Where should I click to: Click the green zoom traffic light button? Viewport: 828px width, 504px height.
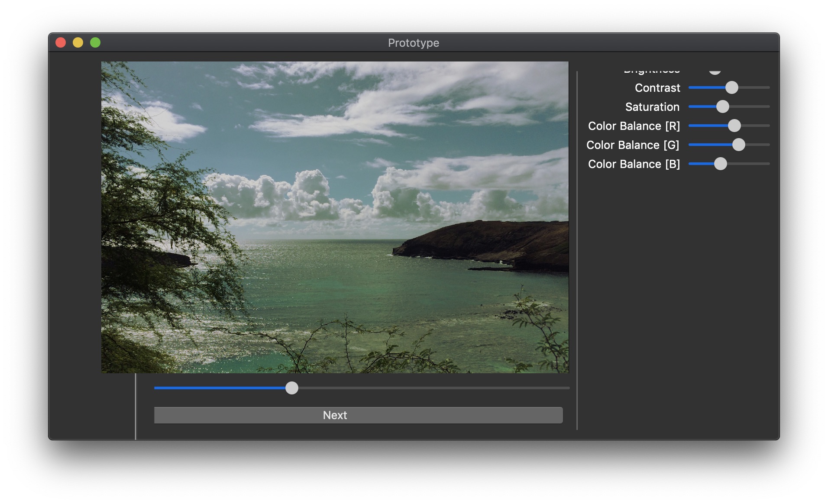[95, 42]
